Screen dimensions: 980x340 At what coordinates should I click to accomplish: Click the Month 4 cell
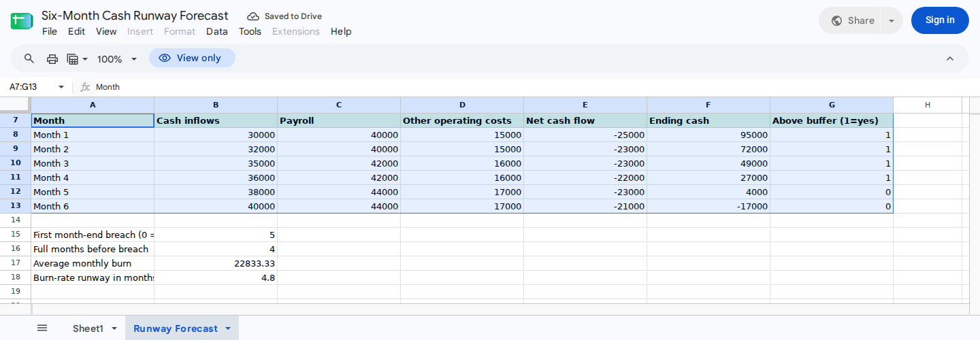point(93,177)
